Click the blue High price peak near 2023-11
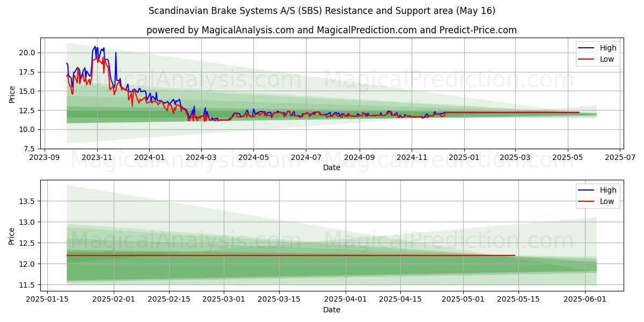 [96, 47]
